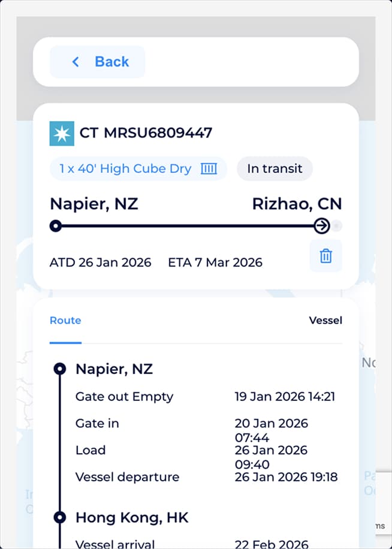Click the Rizhao, CN destination heading
Screen dimensions: 392x549
click(297, 204)
